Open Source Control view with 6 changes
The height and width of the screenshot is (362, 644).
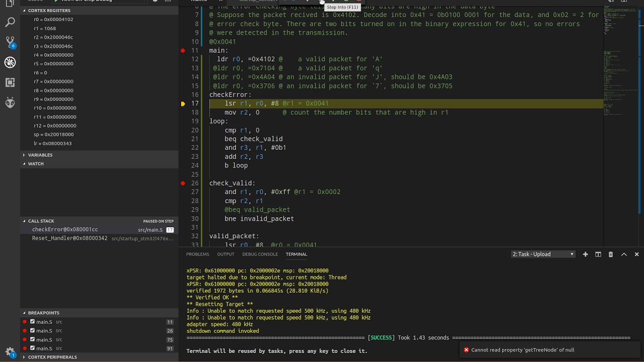10,42
